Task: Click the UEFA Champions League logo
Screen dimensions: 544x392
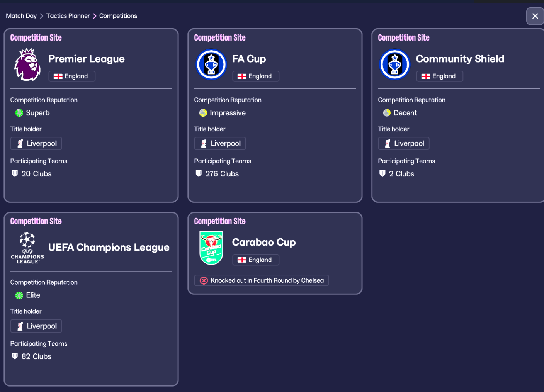Action: point(27,248)
